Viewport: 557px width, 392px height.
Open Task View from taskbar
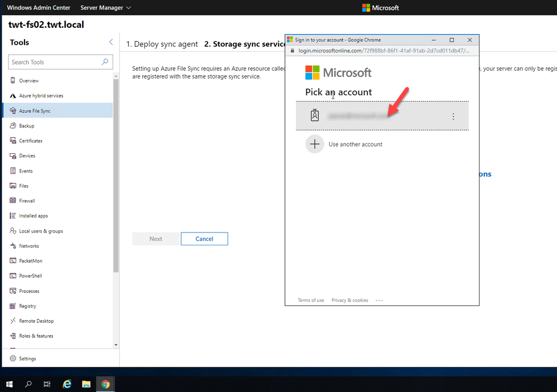coord(47,384)
